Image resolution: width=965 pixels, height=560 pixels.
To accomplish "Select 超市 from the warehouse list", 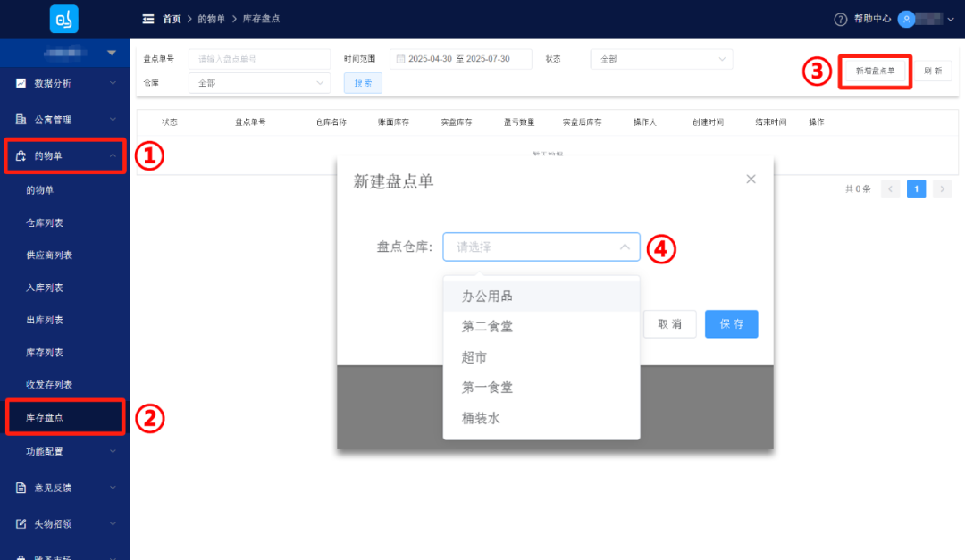I will click(474, 356).
